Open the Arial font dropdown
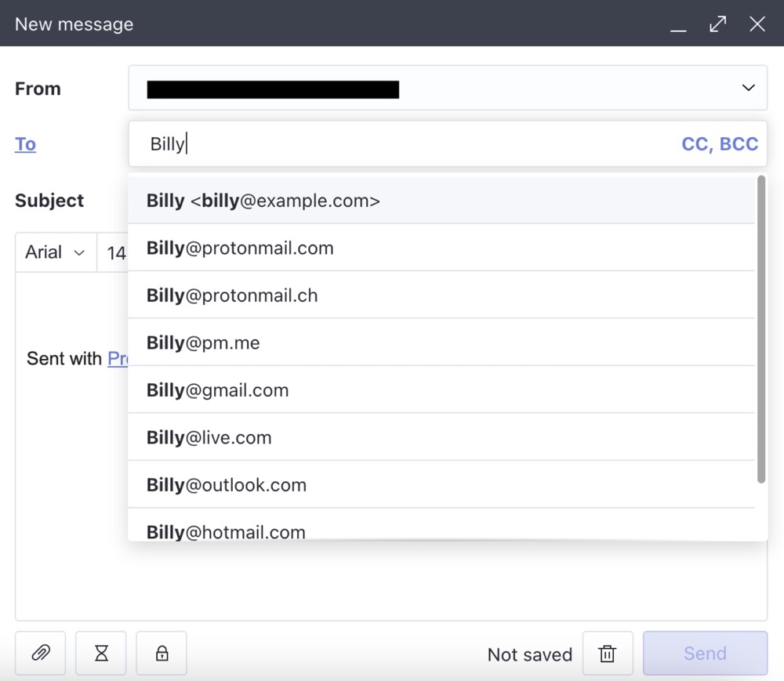This screenshot has width=784, height=681. 55,252
